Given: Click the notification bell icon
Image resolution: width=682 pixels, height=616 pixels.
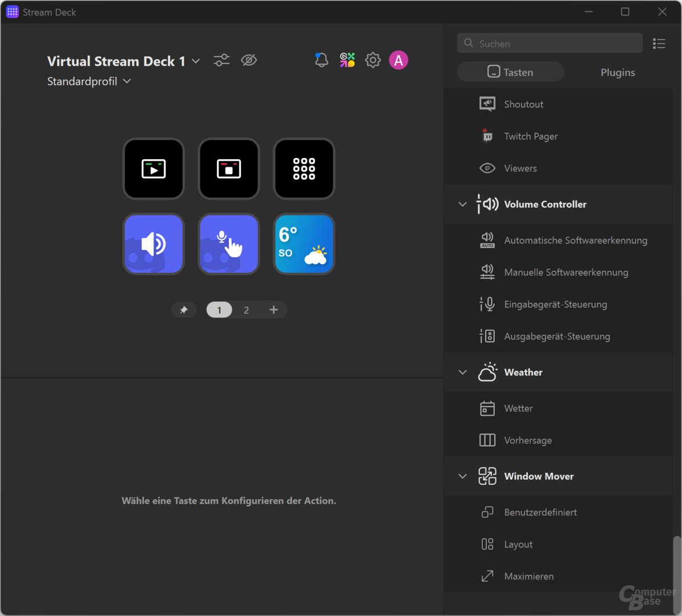Looking at the screenshot, I should (321, 59).
